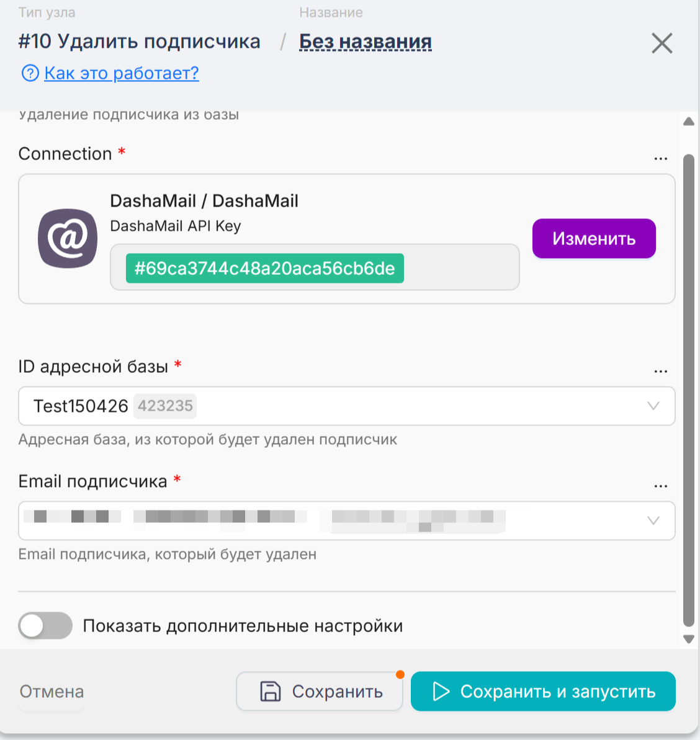
Task: Click the Сохранить button
Action: tap(320, 691)
